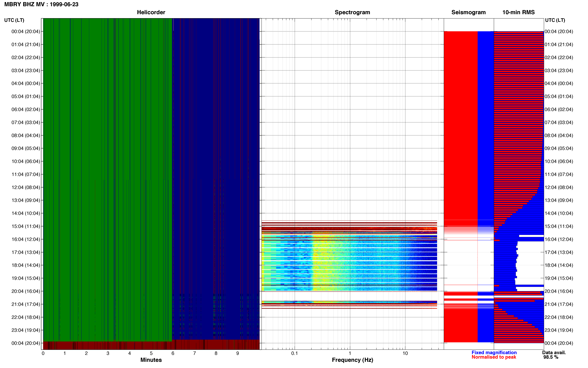This screenshot has width=588, height=368.
Task: Click the 'Spectrogram' panel heading
Action: tap(352, 12)
